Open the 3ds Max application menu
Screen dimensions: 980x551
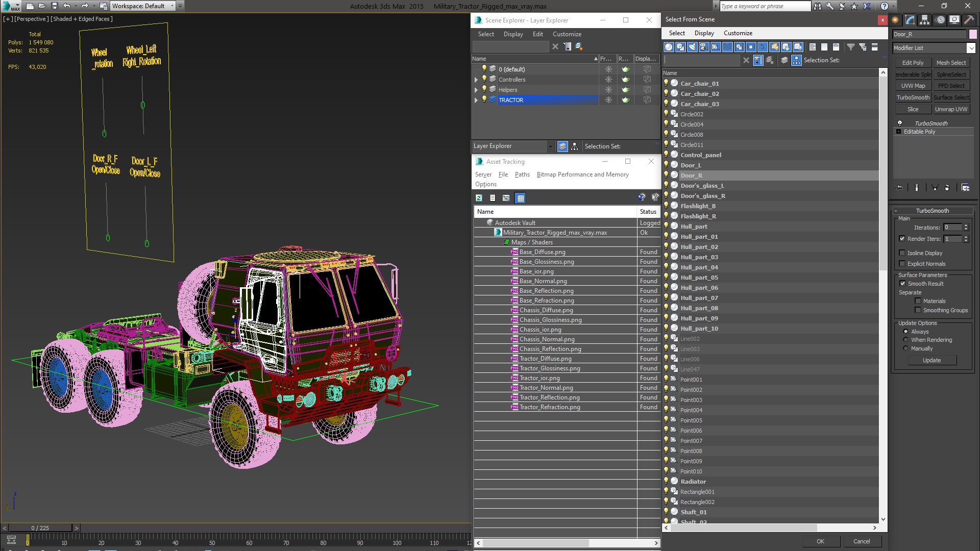pyautogui.click(x=11, y=6)
